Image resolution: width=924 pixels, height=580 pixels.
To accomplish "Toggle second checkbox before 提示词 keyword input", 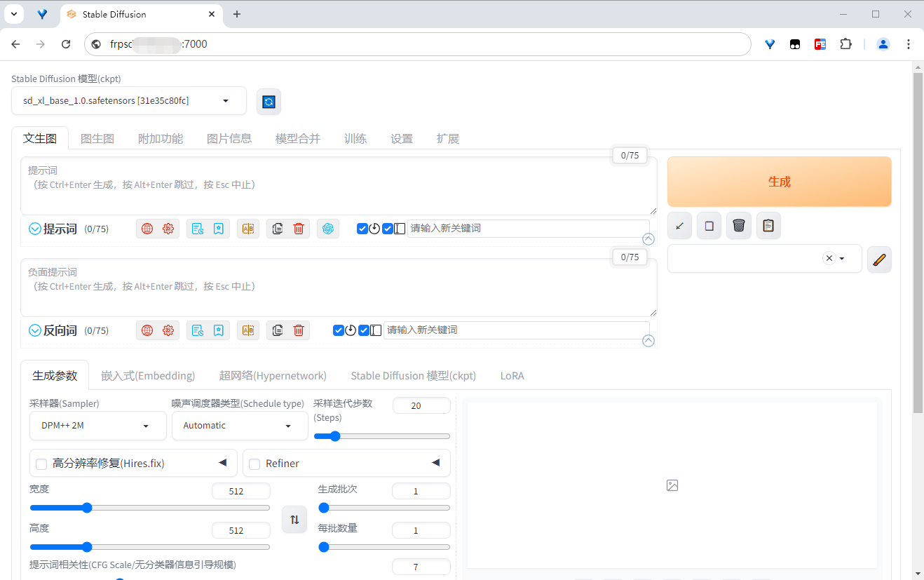I will point(388,229).
